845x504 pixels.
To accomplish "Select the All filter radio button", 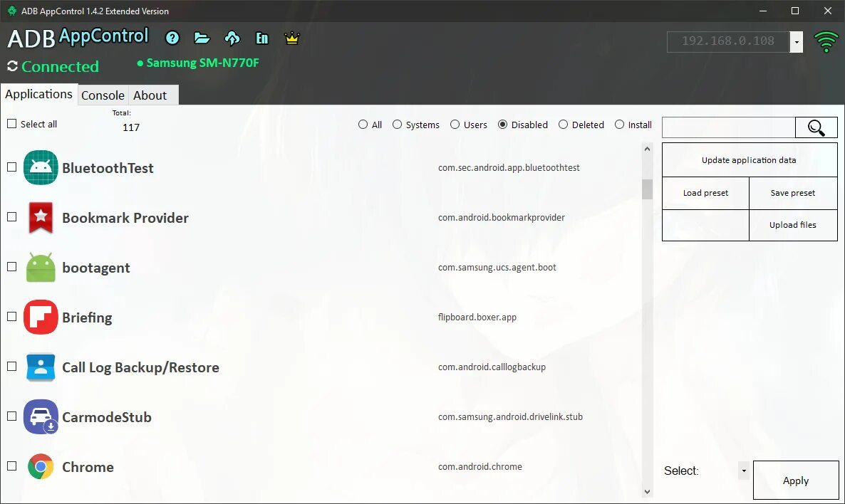I will click(363, 125).
